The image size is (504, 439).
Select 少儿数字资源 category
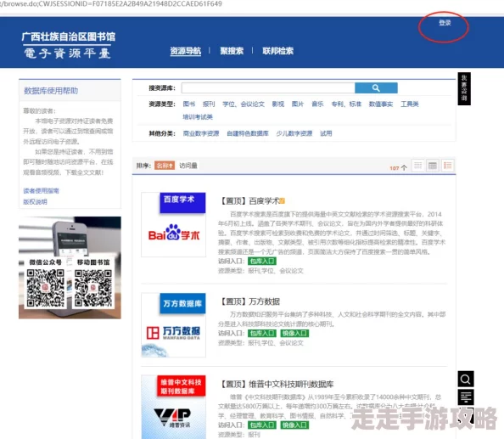[294, 133]
